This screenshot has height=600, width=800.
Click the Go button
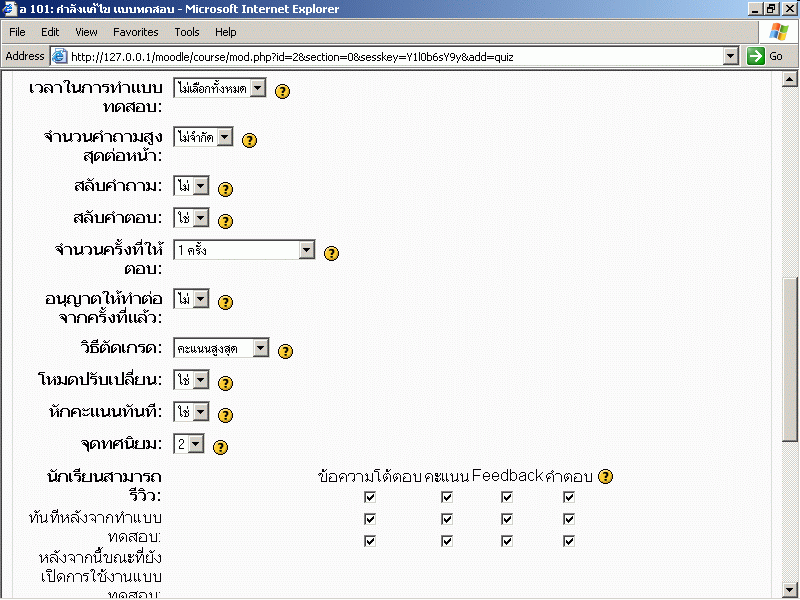[766, 57]
